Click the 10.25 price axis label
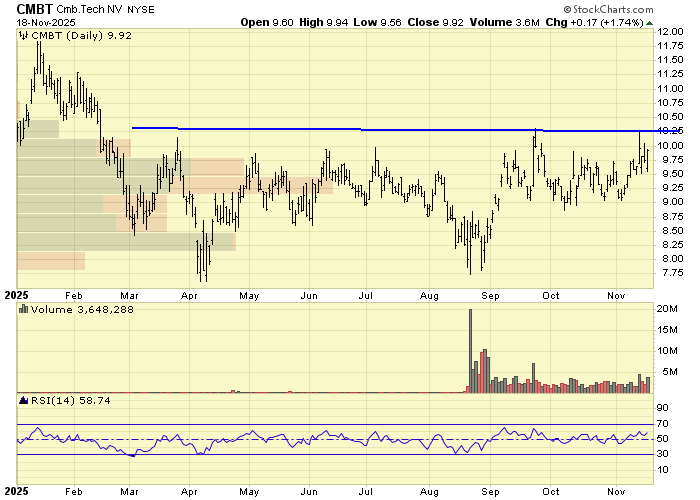 coord(670,131)
